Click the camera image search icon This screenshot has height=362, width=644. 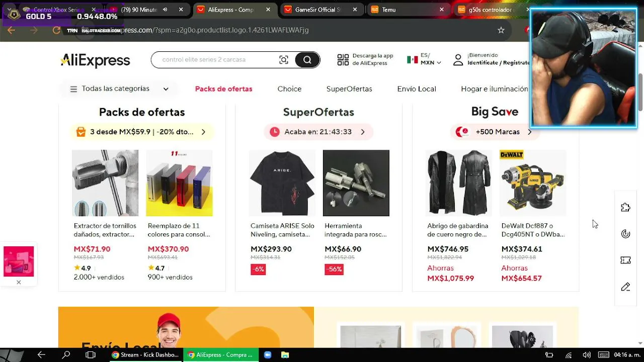(284, 60)
